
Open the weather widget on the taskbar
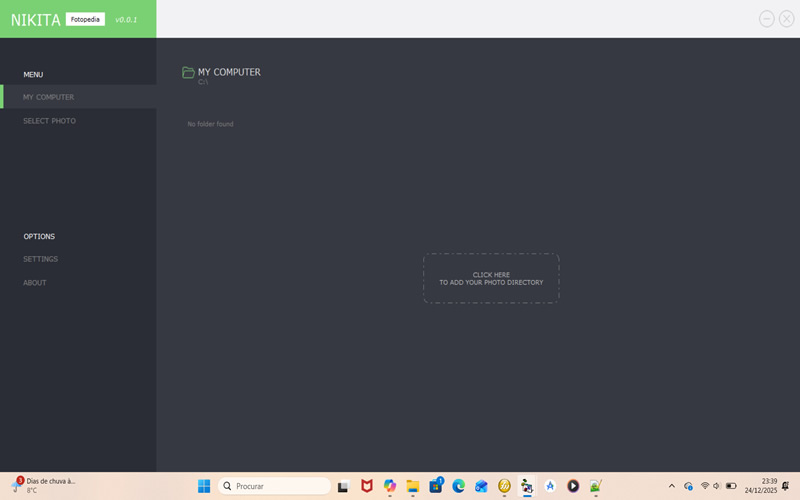[x=45, y=486]
